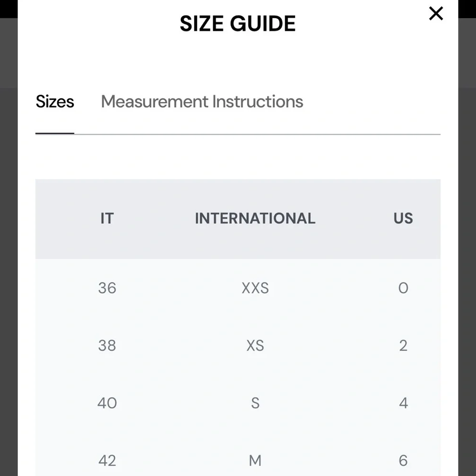Click the M international size cell
Viewport: 476px width, 476px height.
tap(255, 460)
